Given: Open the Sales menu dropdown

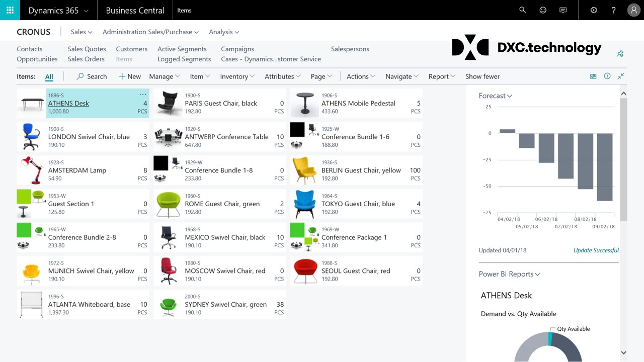Looking at the screenshot, I should (x=82, y=32).
